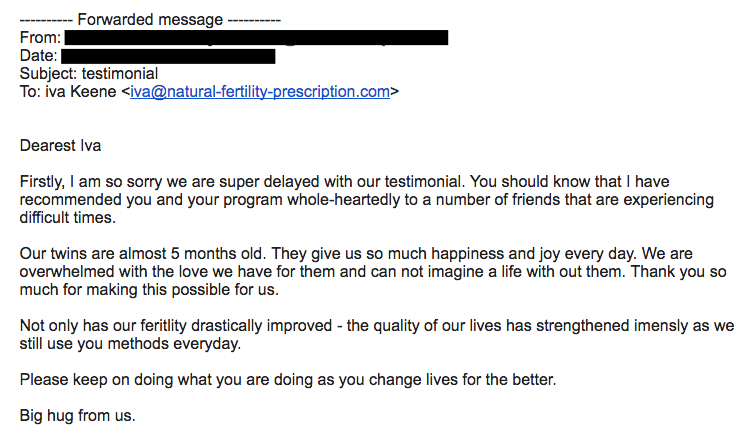
Task: Click the 'Dearest Iva' greeting
Action: pos(60,145)
